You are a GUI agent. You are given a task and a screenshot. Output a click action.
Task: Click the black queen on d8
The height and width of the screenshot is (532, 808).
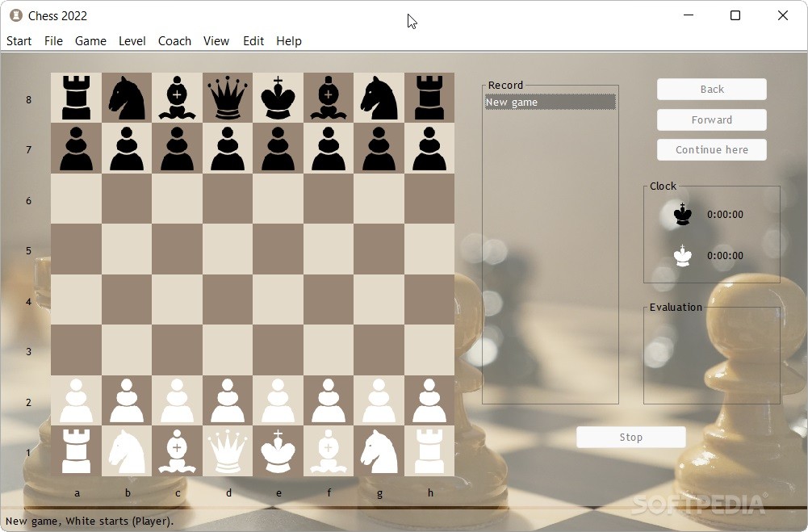point(228,98)
